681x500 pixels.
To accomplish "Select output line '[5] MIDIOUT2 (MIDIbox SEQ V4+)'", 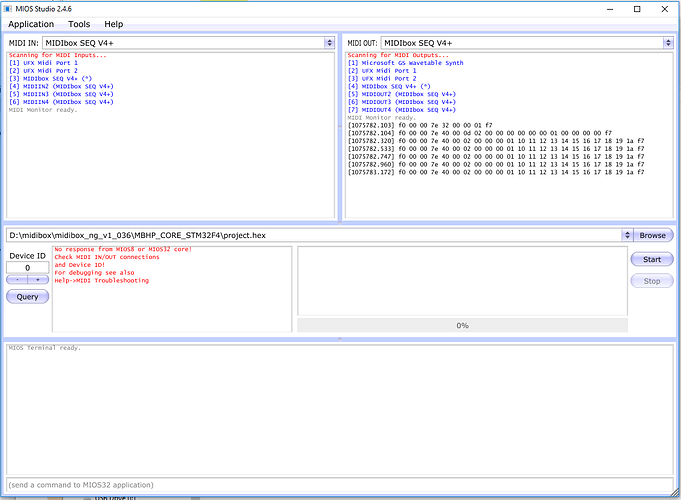I will pyautogui.click(x=402, y=94).
